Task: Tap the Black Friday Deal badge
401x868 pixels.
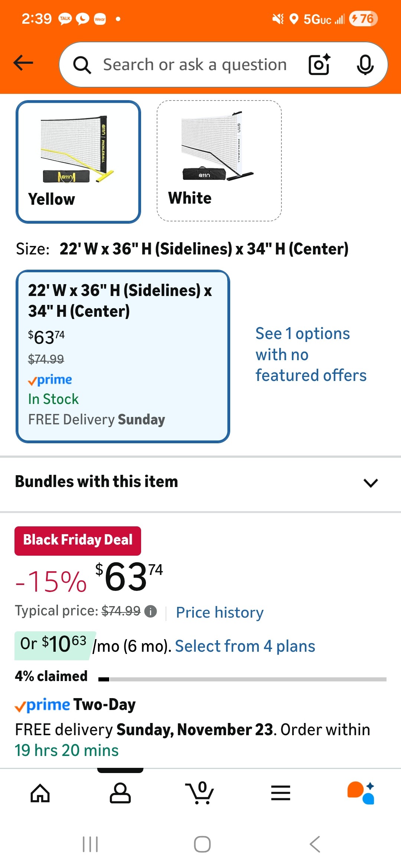Action: (78, 540)
